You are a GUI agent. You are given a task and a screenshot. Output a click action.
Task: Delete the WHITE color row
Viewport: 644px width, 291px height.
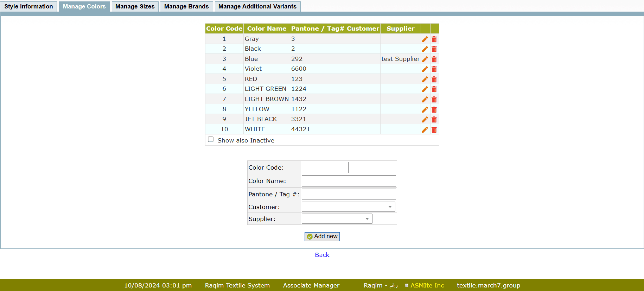pyautogui.click(x=434, y=130)
